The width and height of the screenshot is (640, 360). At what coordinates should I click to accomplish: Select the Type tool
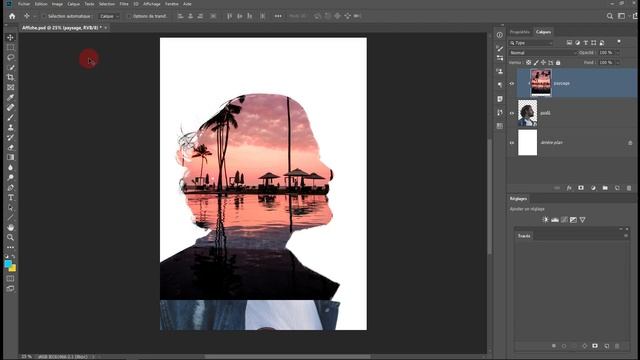tap(11, 198)
